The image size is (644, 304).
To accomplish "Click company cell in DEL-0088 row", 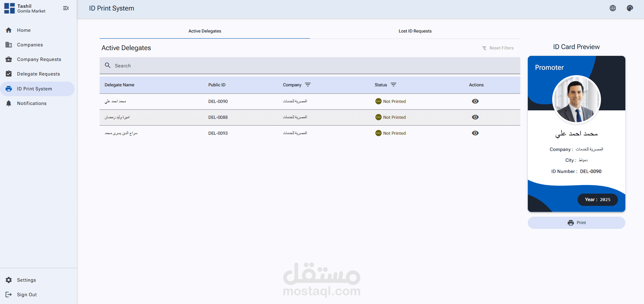I will pos(295,117).
